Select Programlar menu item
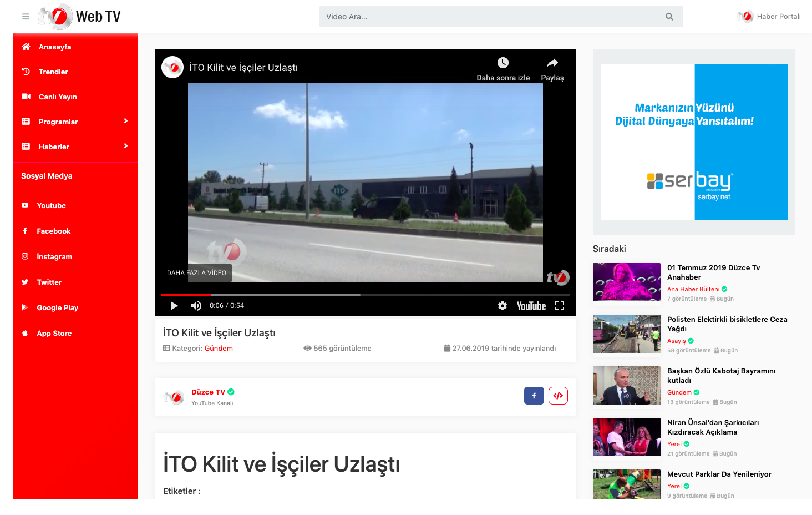 pyautogui.click(x=75, y=122)
